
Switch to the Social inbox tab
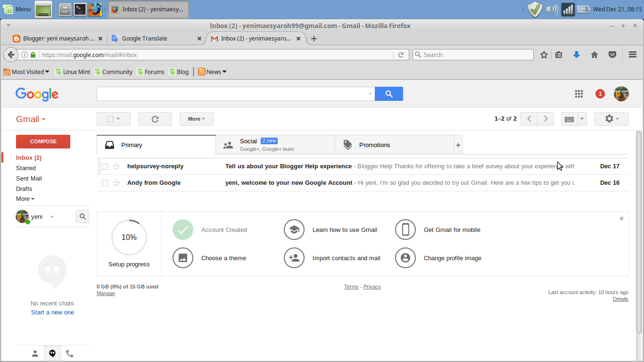coord(275,145)
